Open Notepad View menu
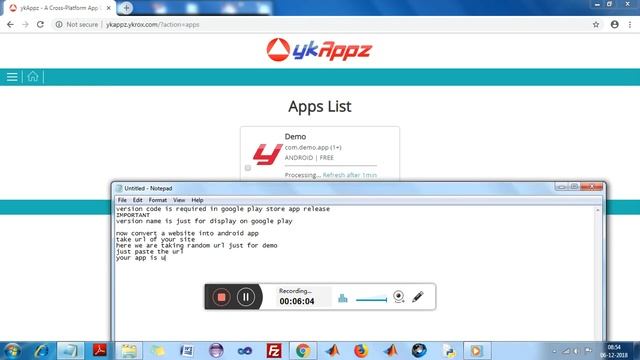 pos(179,200)
